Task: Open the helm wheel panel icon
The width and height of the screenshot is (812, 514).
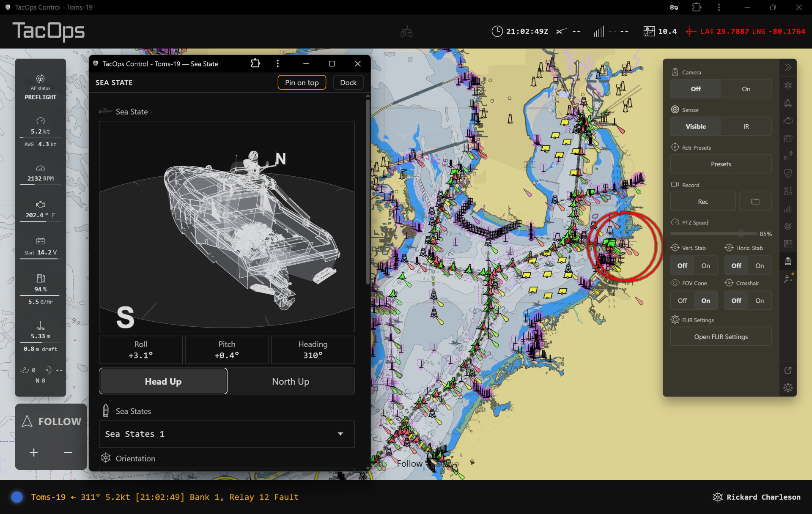Action: point(788,85)
